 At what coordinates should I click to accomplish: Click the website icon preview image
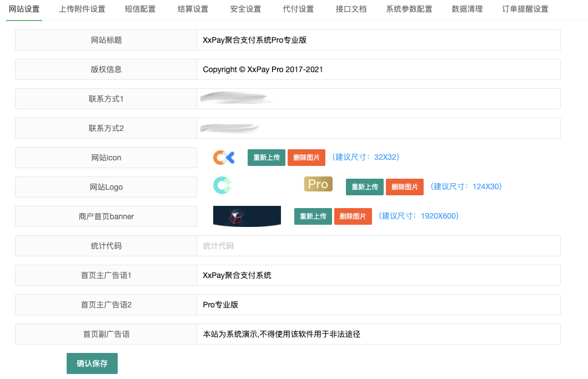click(223, 157)
